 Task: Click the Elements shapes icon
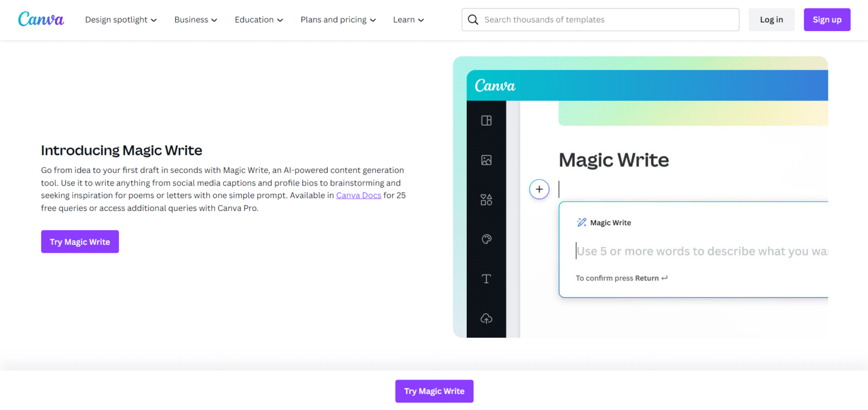[486, 200]
